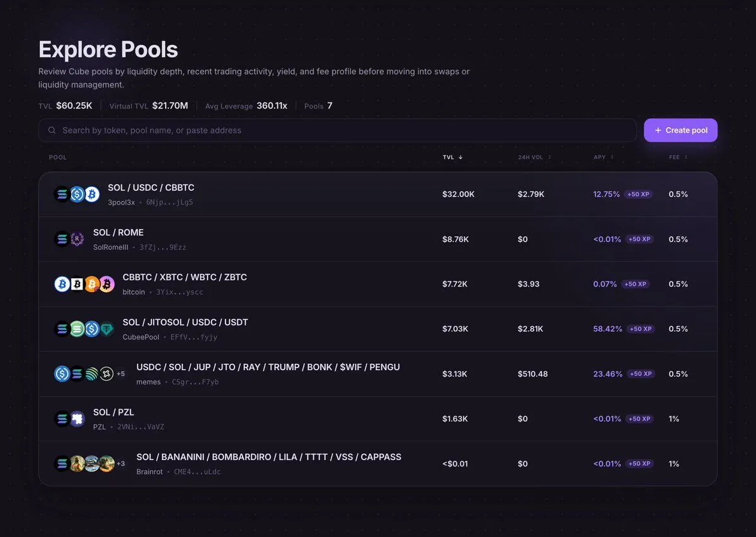
Task: Sort pools by FEE column
Action: point(678,157)
